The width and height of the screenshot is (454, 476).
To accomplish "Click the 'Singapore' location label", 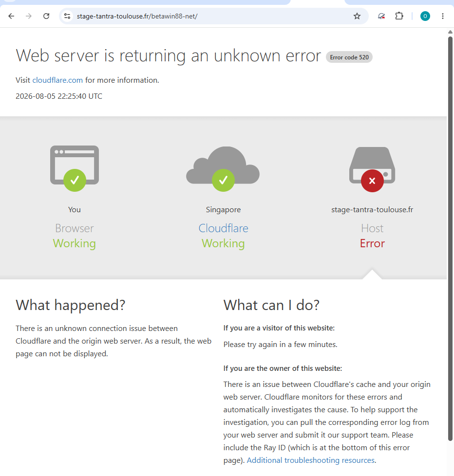I will (224, 210).
